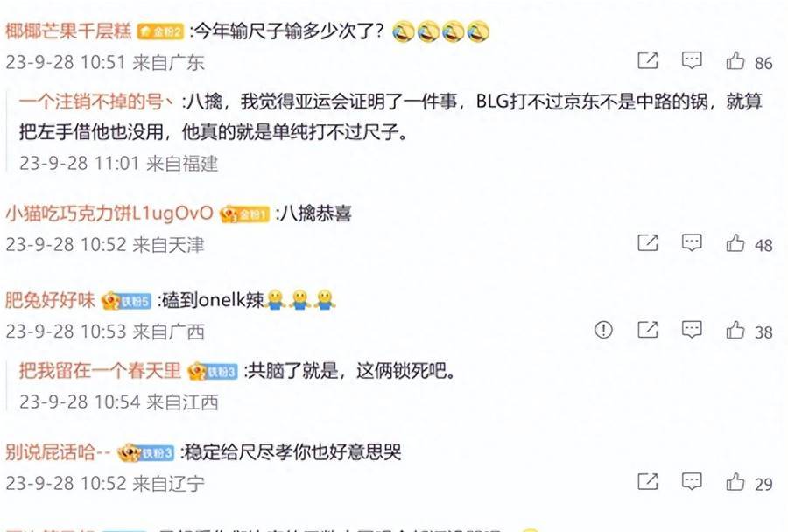The image size is (788, 532).
Task: Open profile of 椰椰芒果千层糕
Action: (68, 31)
